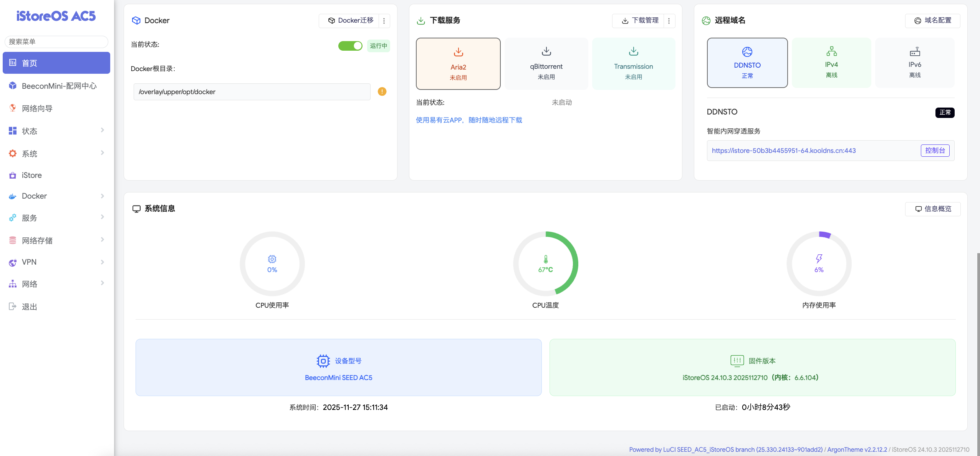This screenshot has width=980, height=456.
Task: Click the DDNSTO globe icon
Action: (x=747, y=51)
